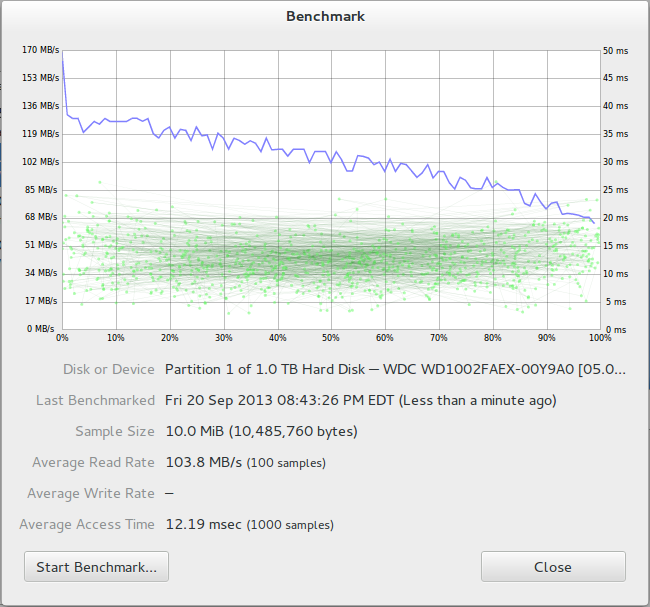Viewport: 650px width, 607px height.
Task: Select the 12.19 msec access time value
Action: point(250,524)
